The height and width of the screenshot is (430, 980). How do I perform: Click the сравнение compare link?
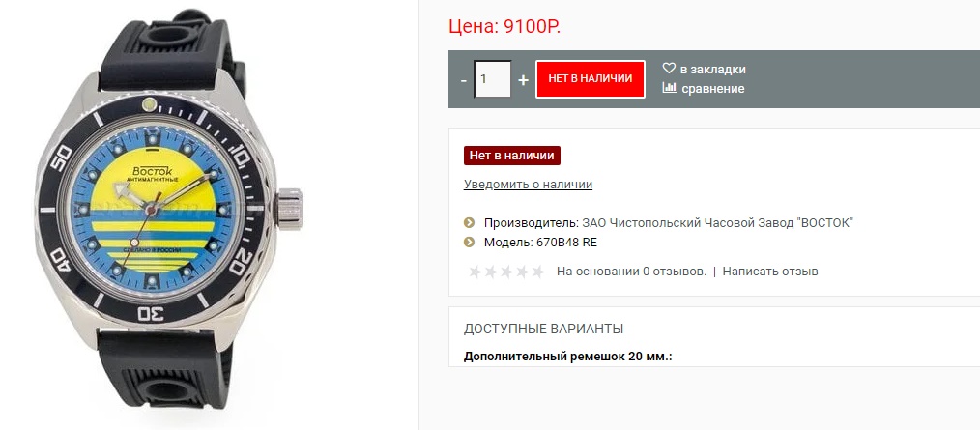(x=712, y=89)
